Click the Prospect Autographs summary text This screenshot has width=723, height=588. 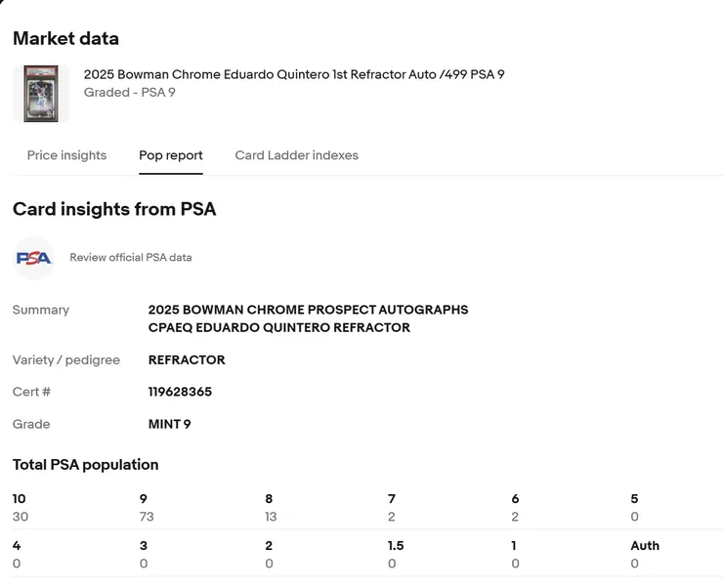coord(308,310)
